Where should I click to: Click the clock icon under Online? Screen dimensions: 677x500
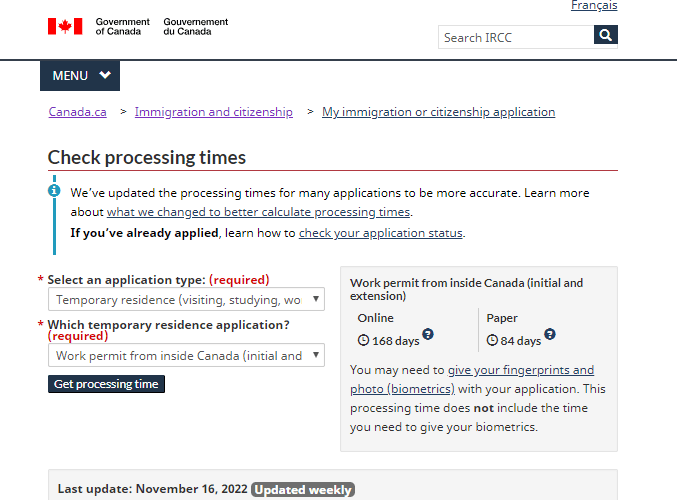pos(363,340)
